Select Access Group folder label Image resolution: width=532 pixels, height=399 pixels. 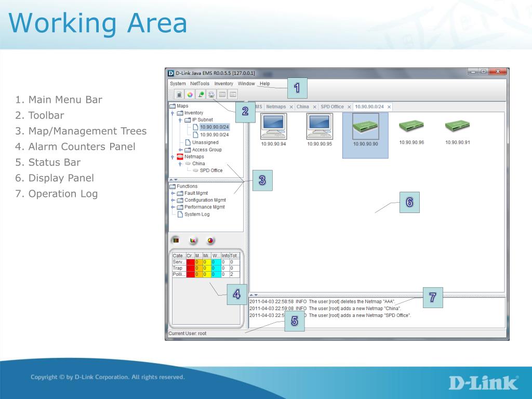click(x=207, y=150)
